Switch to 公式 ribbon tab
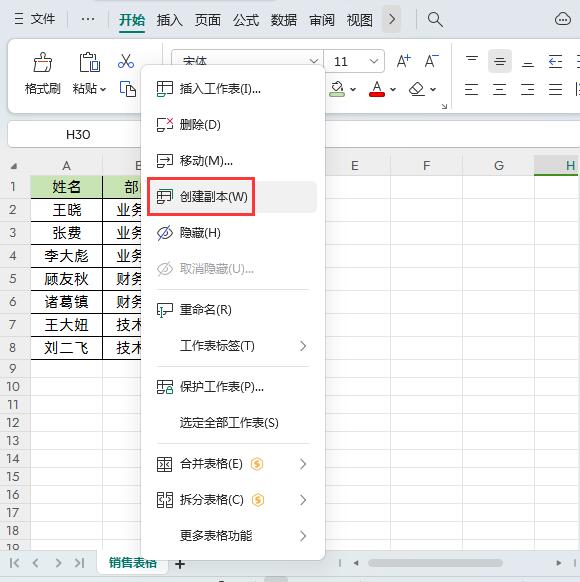Image resolution: width=580 pixels, height=582 pixels. pyautogui.click(x=246, y=20)
